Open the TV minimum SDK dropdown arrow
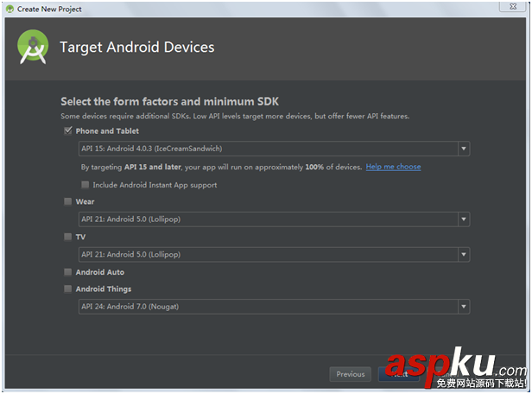The height and width of the screenshot is (394, 532). click(464, 255)
